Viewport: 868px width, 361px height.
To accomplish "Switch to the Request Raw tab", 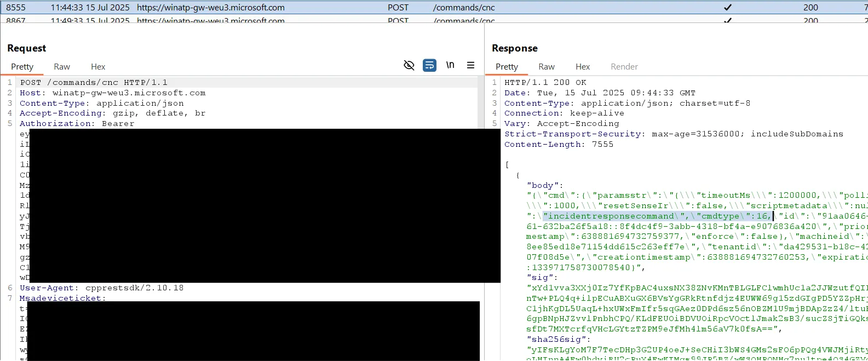I will (x=62, y=67).
